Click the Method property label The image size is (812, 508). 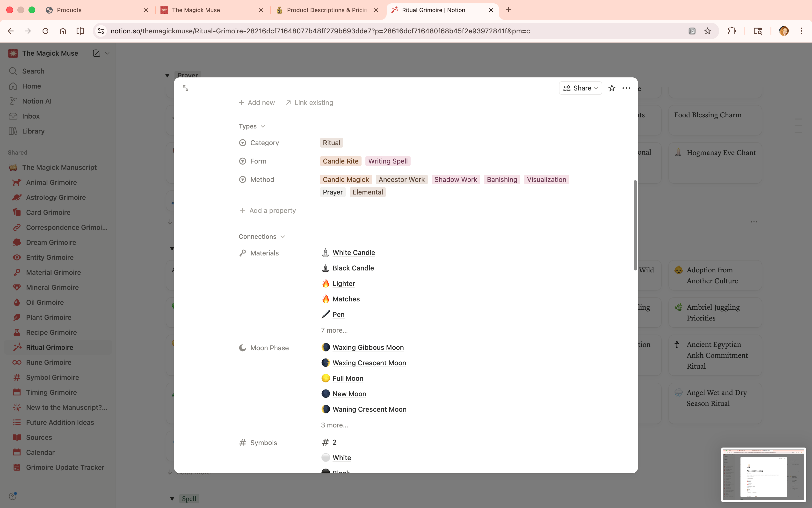(262, 180)
